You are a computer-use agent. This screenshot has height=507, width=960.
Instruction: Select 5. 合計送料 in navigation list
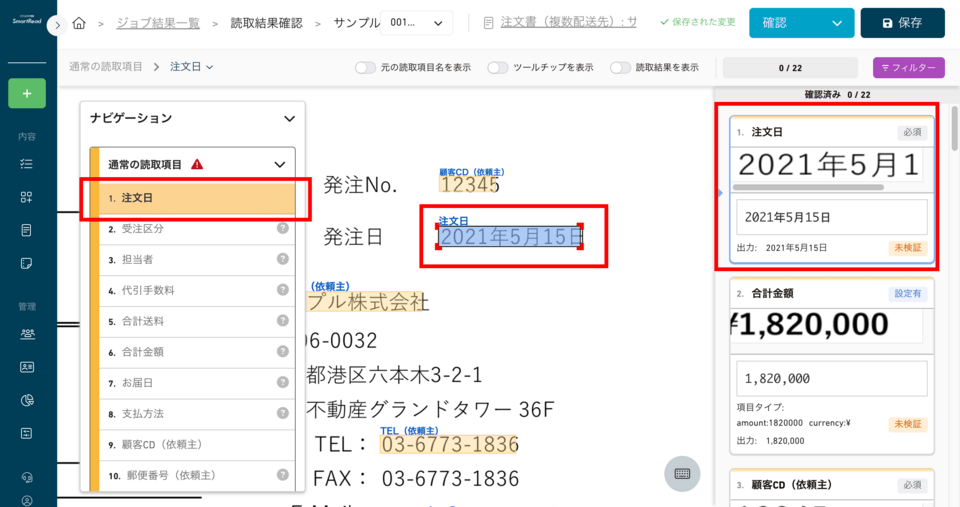[x=197, y=321]
